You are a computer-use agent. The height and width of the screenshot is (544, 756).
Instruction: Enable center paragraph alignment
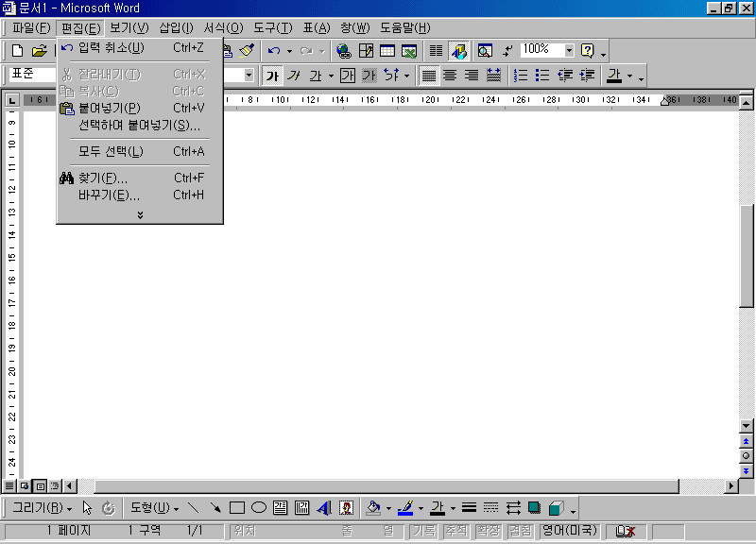point(450,76)
